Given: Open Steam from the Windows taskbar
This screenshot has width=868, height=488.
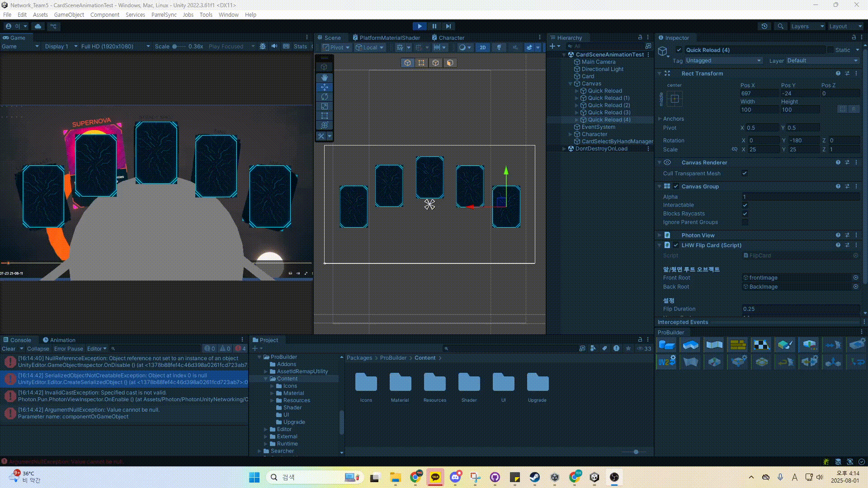Looking at the screenshot, I should 535,477.
